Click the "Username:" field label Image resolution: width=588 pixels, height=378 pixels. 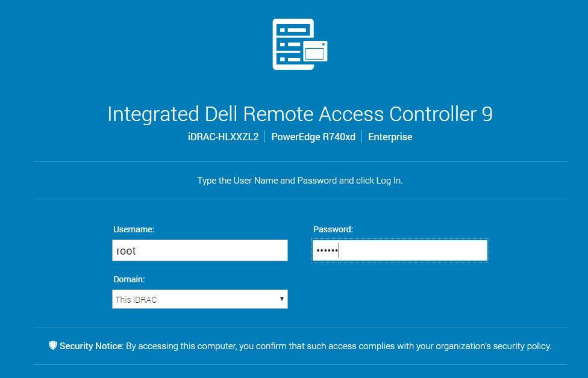[x=134, y=229]
